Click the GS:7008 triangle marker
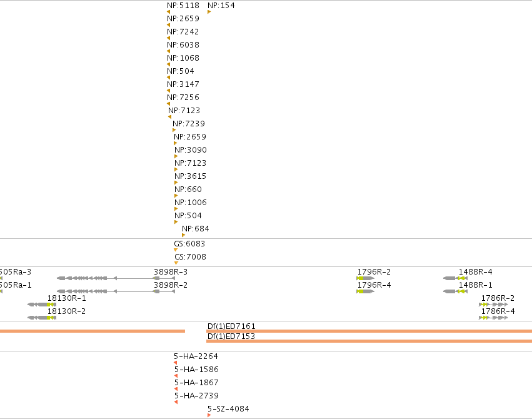The image size is (532, 419). click(176, 263)
